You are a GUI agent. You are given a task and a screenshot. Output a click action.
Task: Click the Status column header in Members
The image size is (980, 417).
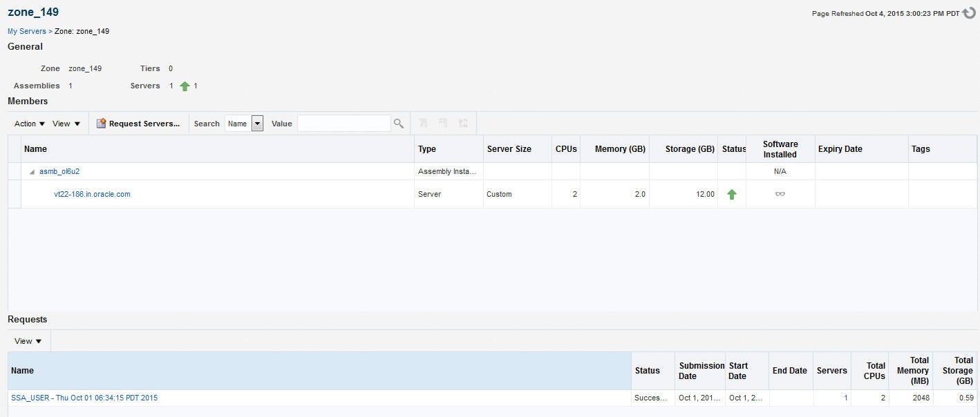coord(732,149)
